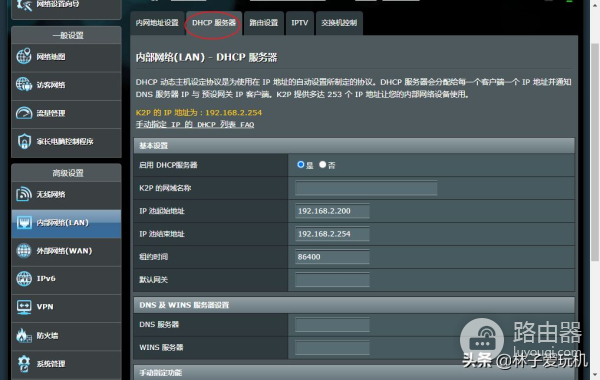Open 防火墙 firewall flame icon
Viewport: 600px width, 380px height.
(24, 335)
